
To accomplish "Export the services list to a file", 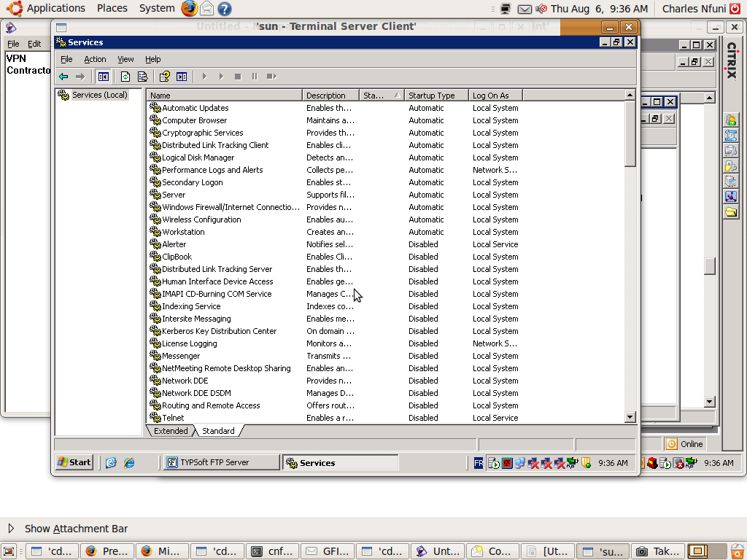I will point(142,76).
